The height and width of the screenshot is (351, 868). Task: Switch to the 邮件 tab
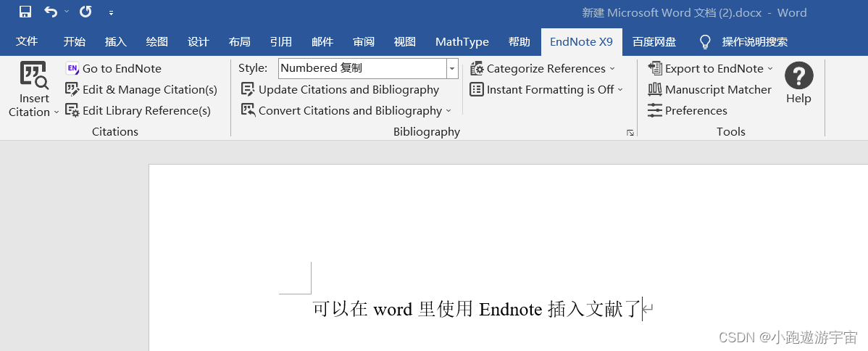322,41
